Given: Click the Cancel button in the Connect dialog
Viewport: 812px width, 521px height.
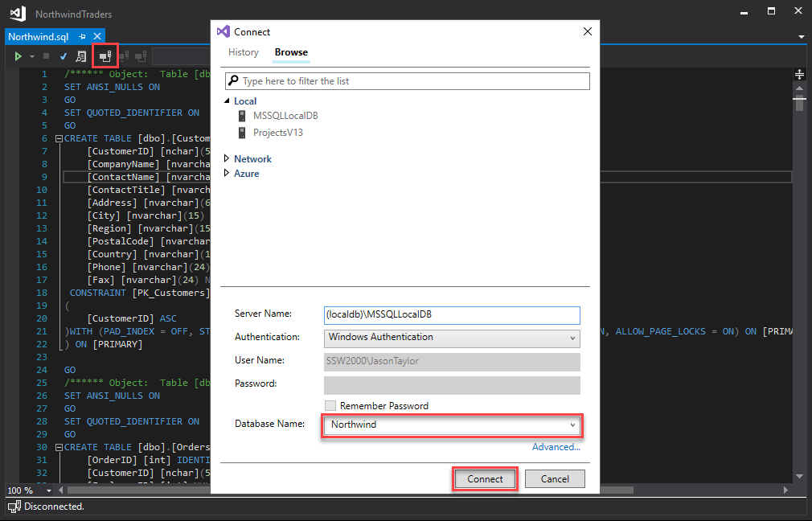Looking at the screenshot, I should (555, 479).
